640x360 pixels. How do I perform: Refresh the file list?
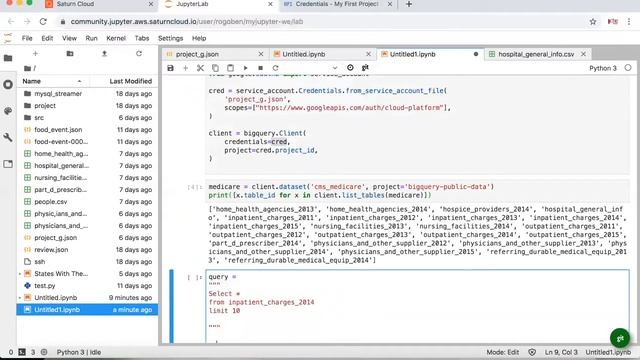(139, 53)
